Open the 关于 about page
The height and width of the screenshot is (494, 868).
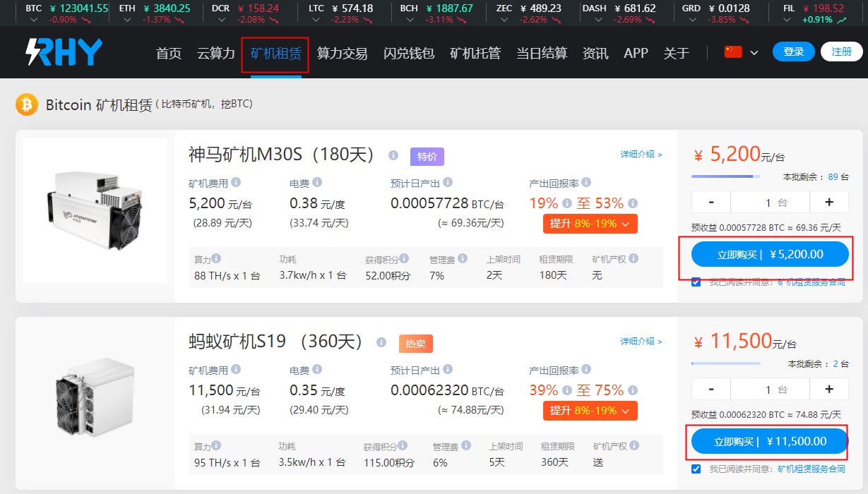(x=677, y=53)
